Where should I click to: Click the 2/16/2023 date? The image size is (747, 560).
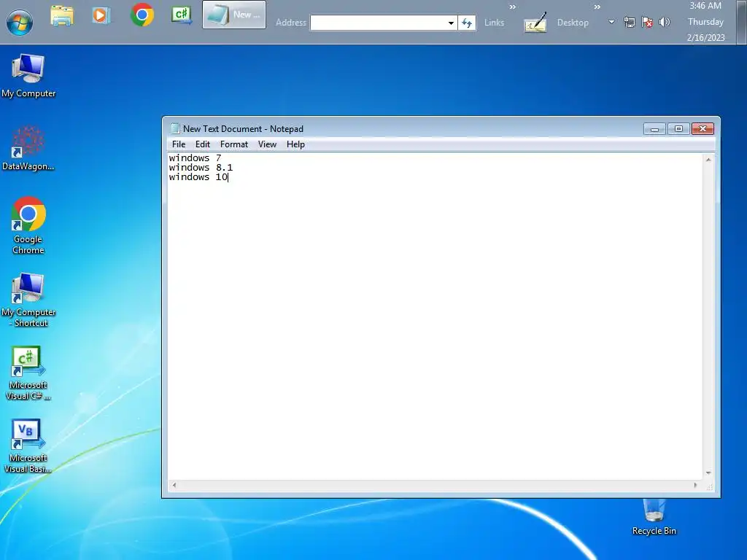pos(705,38)
